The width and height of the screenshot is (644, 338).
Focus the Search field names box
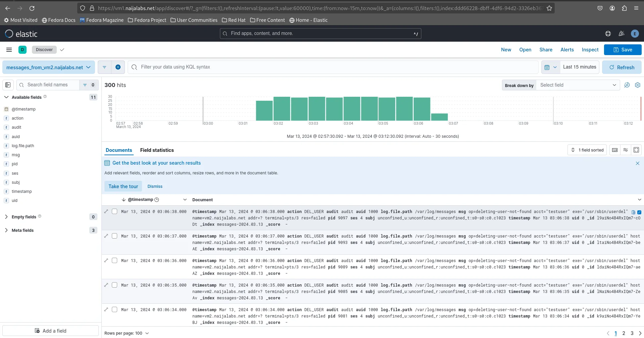coord(48,85)
